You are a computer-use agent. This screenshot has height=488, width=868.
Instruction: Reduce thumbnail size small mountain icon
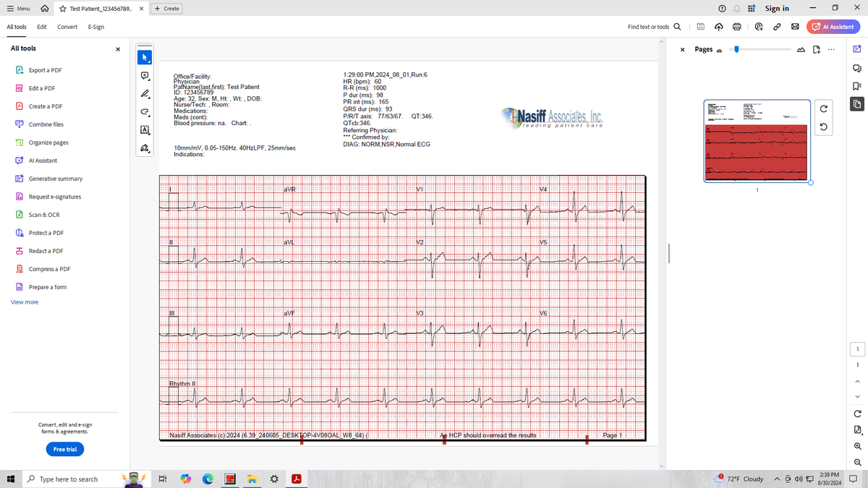(x=719, y=50)
